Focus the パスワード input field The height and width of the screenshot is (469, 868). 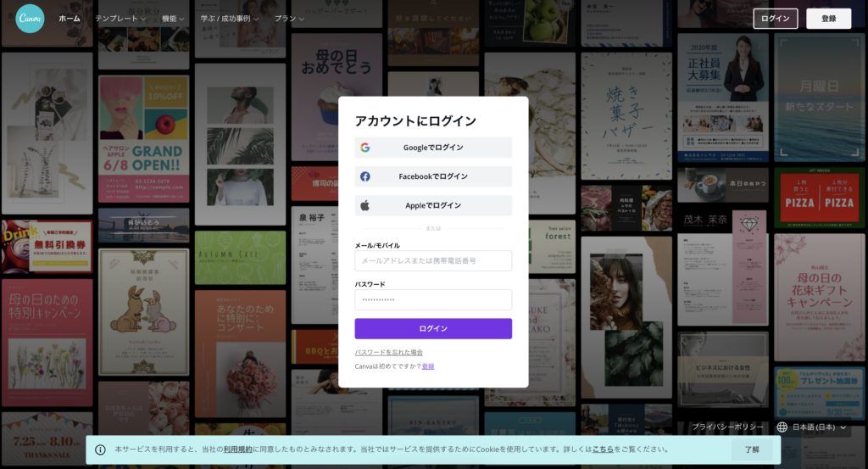click(433, 299)
